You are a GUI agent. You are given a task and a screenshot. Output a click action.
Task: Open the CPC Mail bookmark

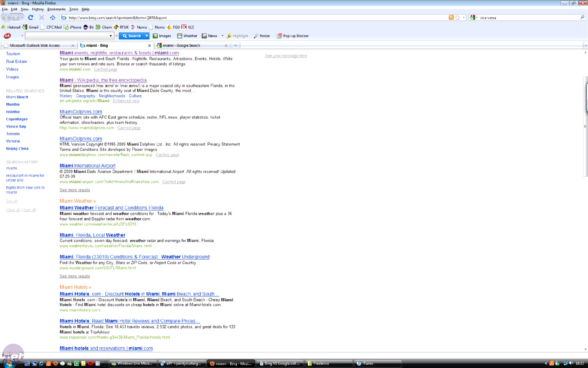(51, 27)
